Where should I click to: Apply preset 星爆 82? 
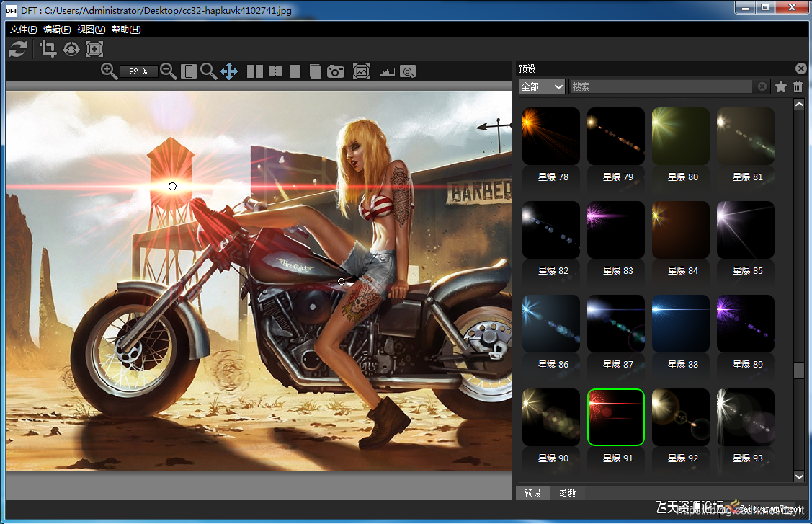(x=551, y=230)
